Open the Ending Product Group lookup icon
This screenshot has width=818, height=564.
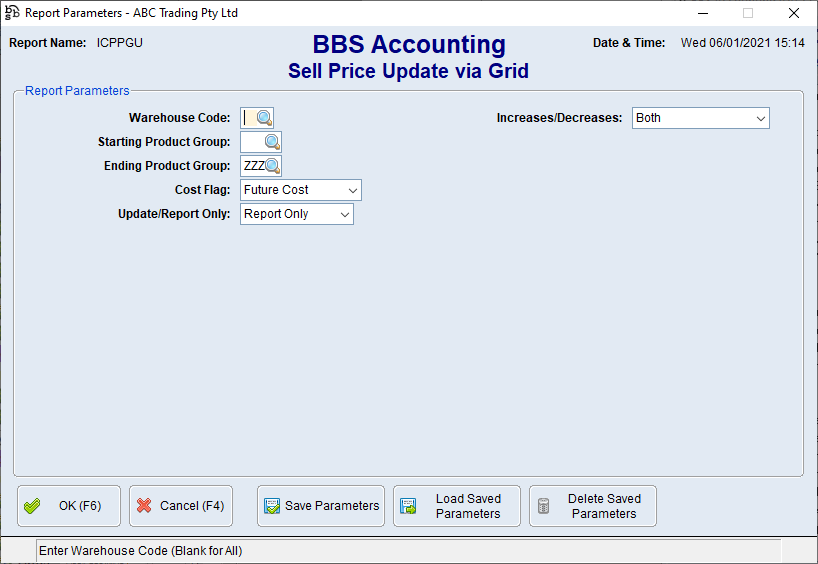(272, 166)
